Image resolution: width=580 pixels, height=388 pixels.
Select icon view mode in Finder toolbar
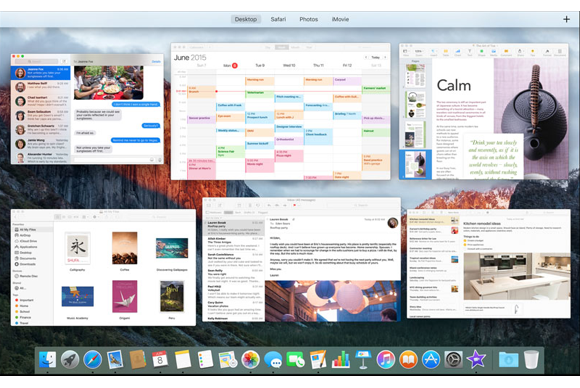pyautogui.click(x=58, y=217)
